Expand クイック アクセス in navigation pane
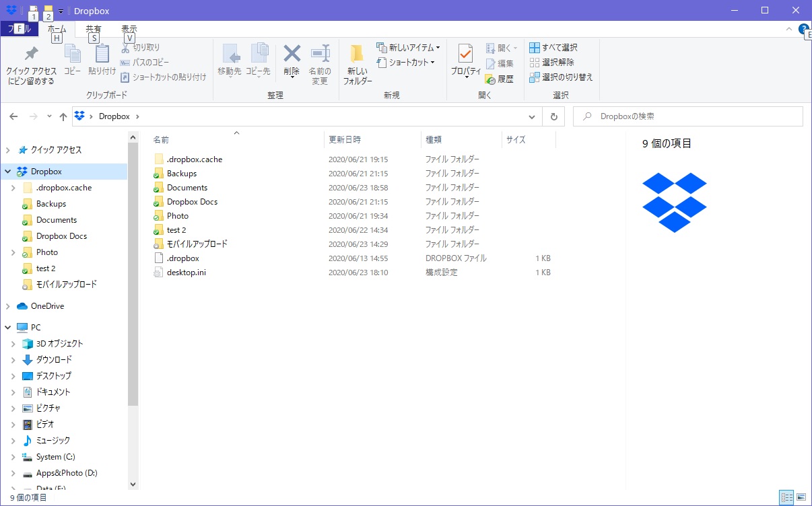 (8, 150)
